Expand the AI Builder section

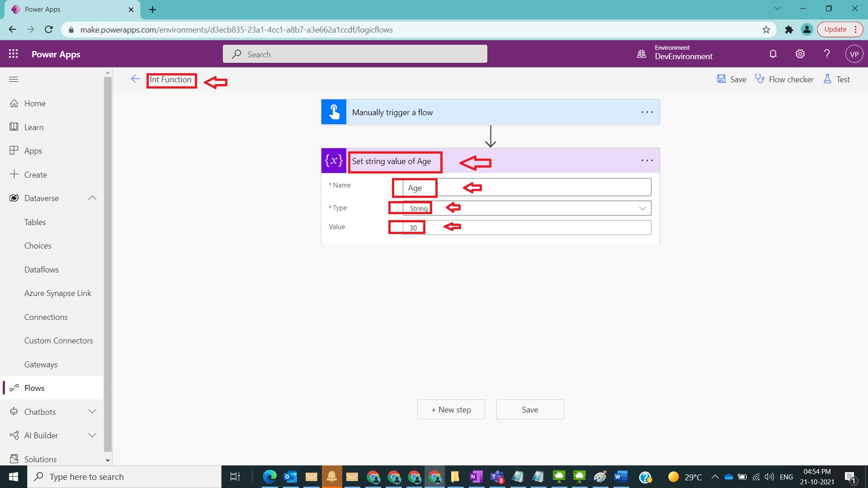click(92, 435)
